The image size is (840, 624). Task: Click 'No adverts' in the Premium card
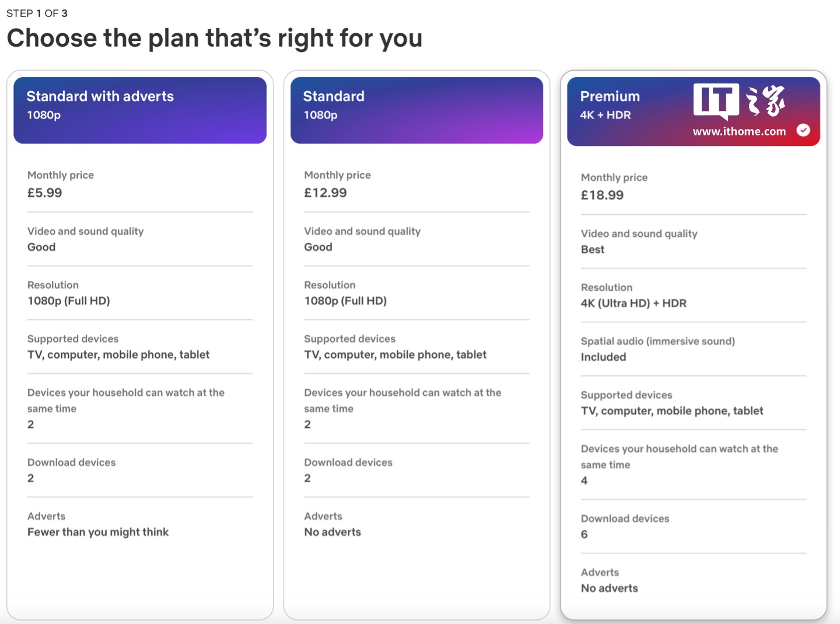(610, 588)
